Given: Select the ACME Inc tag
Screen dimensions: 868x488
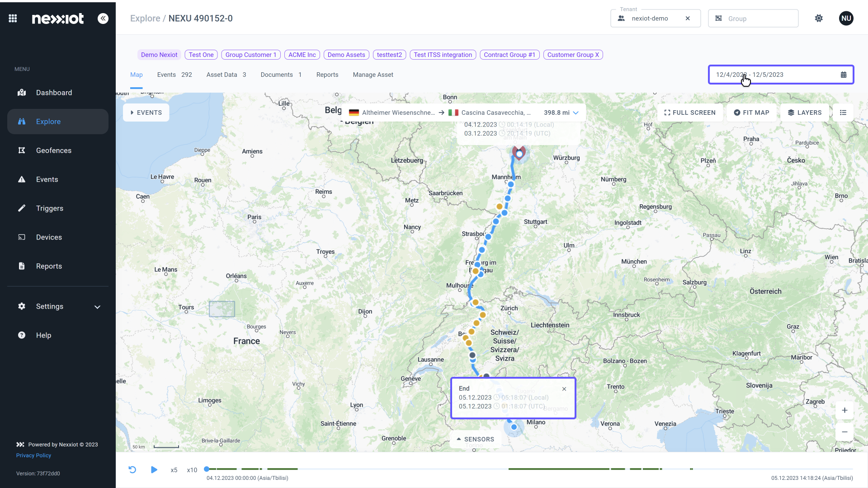Looking at the screenshot, I should coord(302,55).
